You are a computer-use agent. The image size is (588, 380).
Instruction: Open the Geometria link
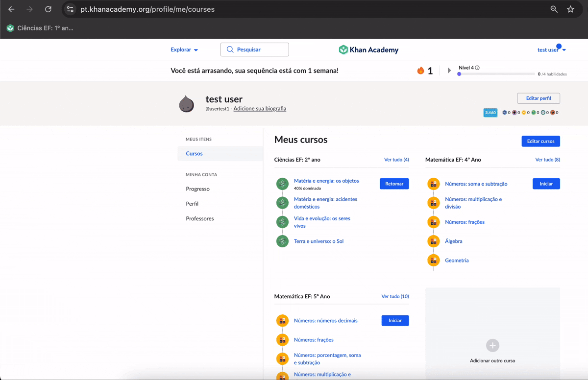tap(457, 260)
